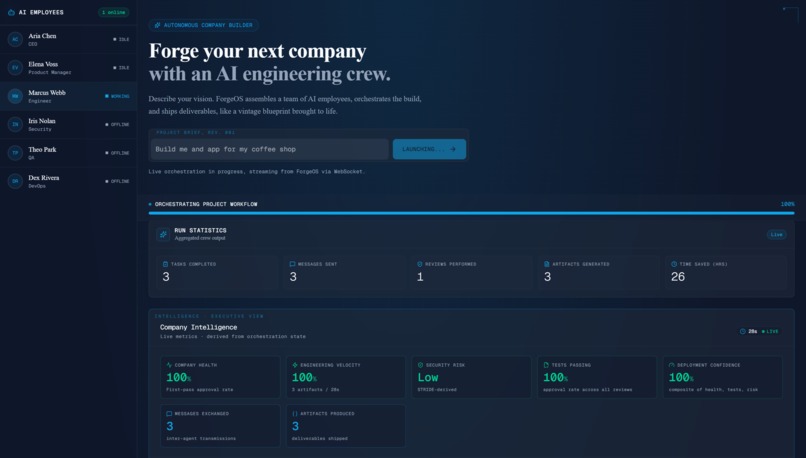Click the Company Health pulse icon
The width and height of the screenshot is (806, 458).
tap(169, 365)
